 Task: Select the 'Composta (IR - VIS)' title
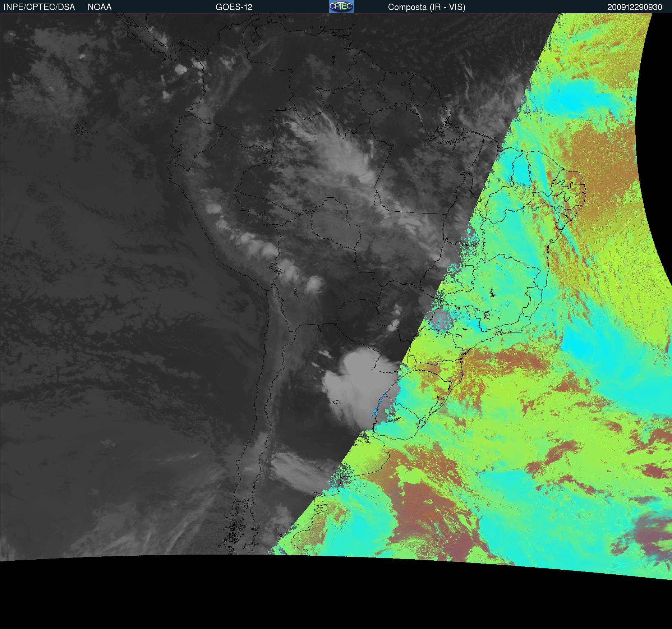pyautogui.click(x=427, y=7)
